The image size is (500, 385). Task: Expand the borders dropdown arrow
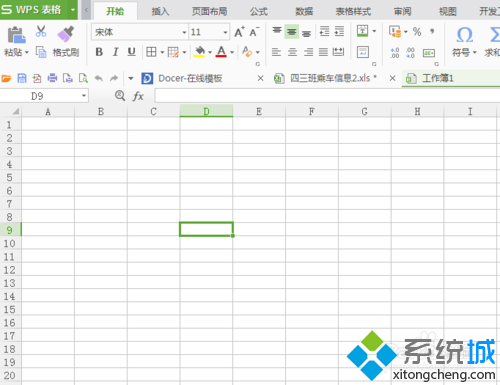162,52
